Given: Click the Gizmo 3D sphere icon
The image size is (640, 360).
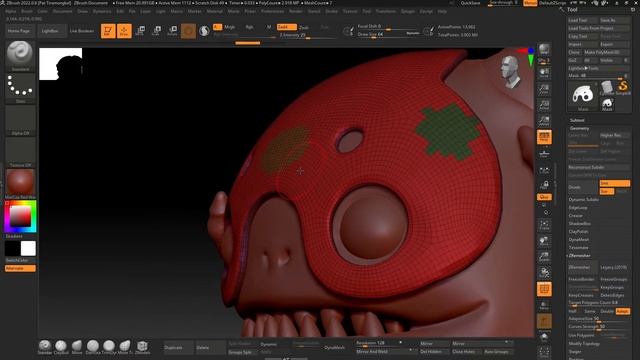Looking at the screenshot, I should click(x=188, y=31).
